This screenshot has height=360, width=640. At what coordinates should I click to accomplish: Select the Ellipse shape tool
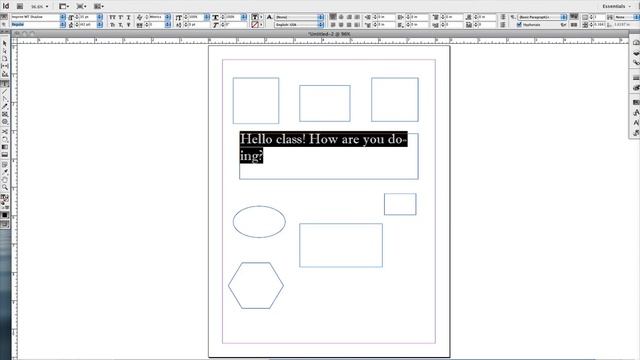4,122
